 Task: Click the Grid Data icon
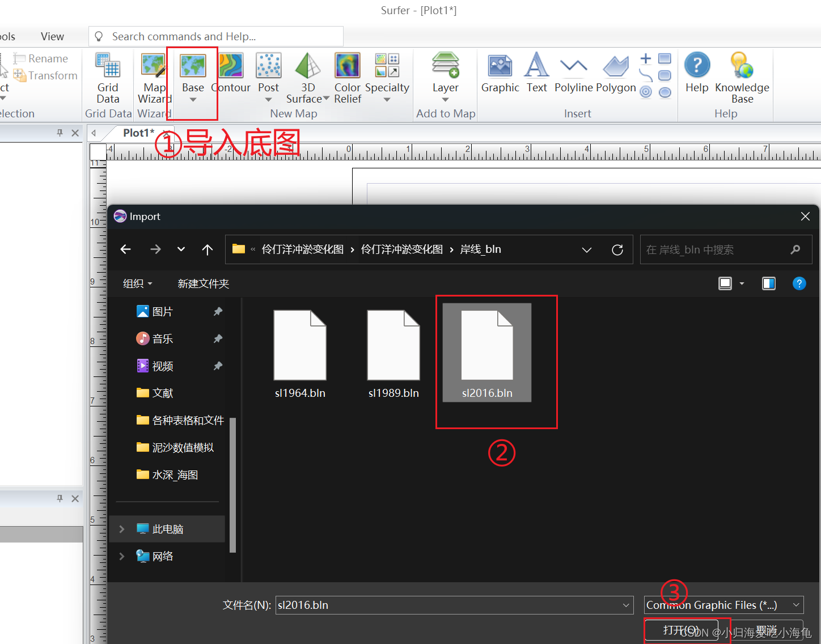pyautogui.click(x=108, y=65)
